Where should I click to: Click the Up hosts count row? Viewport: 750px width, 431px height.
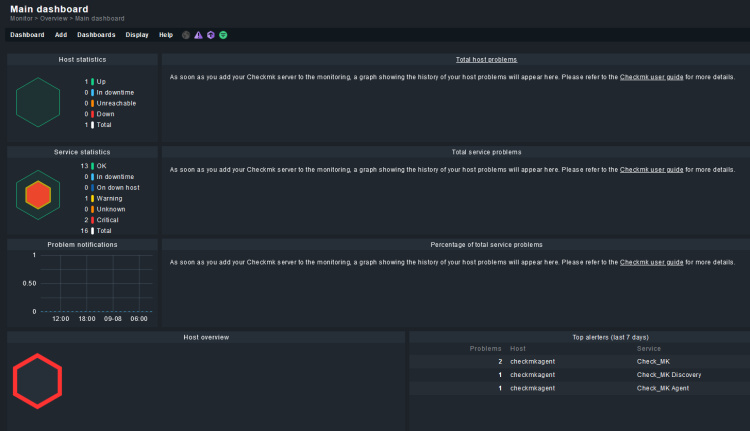pos(95,82)
